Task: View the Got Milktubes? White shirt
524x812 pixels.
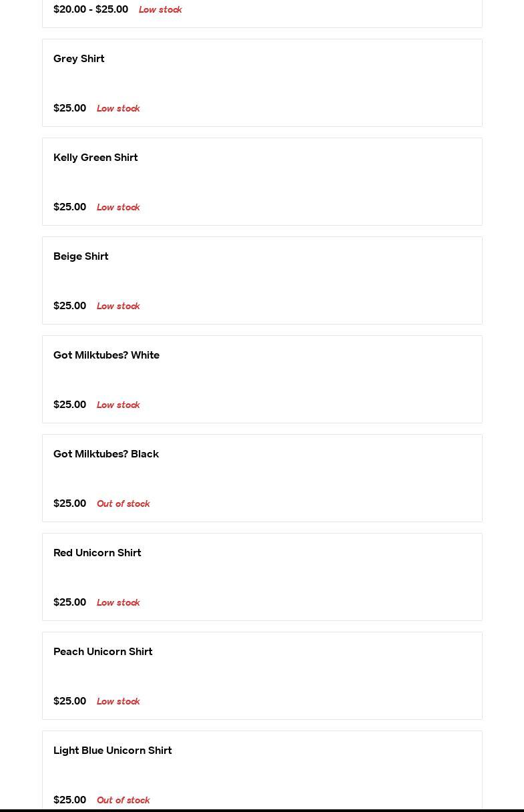Action: coord(106,355)
